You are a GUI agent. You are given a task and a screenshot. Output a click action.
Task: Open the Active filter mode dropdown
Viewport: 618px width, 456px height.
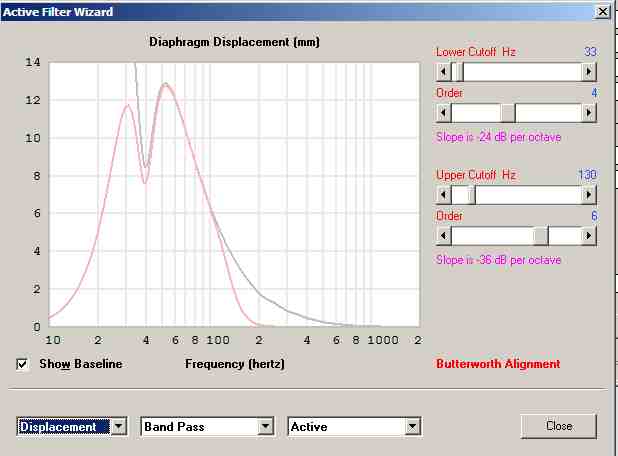click(x=412, y=427)
